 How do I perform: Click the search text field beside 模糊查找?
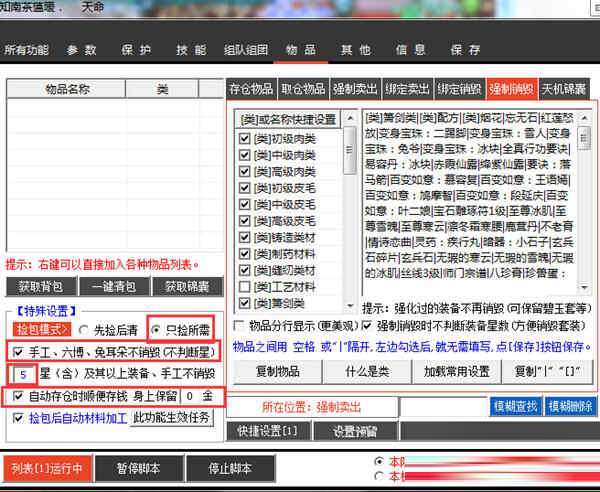pos(445,407)
